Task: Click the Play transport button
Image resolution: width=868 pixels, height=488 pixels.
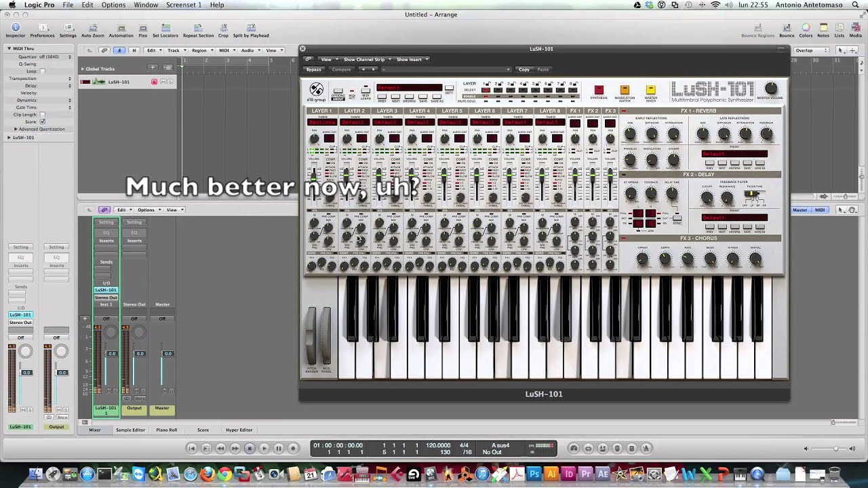Action: pyautogui.click(x=264, y=448)
